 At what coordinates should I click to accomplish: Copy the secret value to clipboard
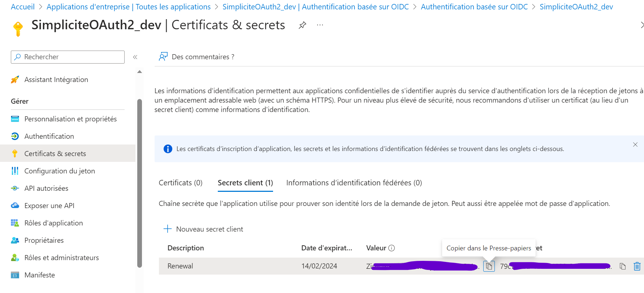point(489,266)
